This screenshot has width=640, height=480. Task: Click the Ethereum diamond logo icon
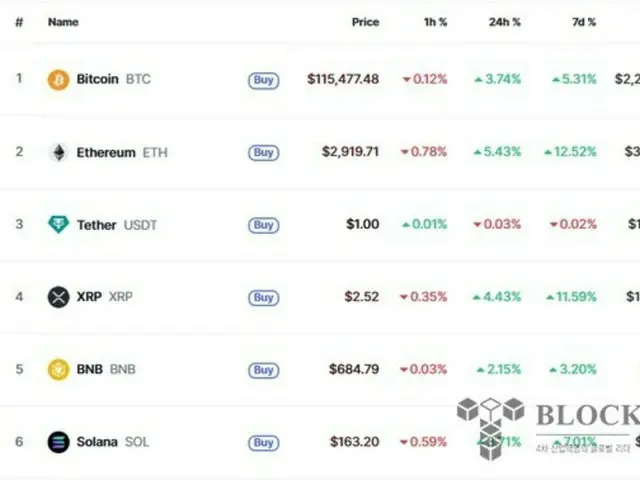click(59, 152)
